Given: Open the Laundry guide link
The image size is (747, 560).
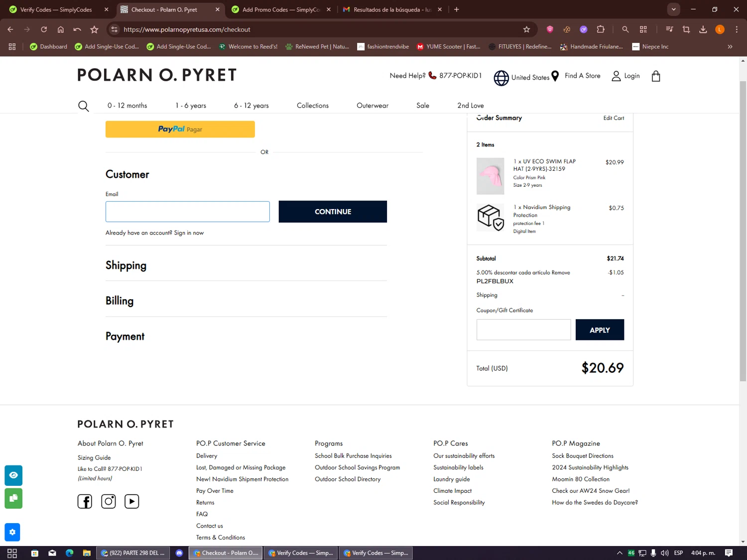Looking at the screenshot, I should tap(452, 479).
